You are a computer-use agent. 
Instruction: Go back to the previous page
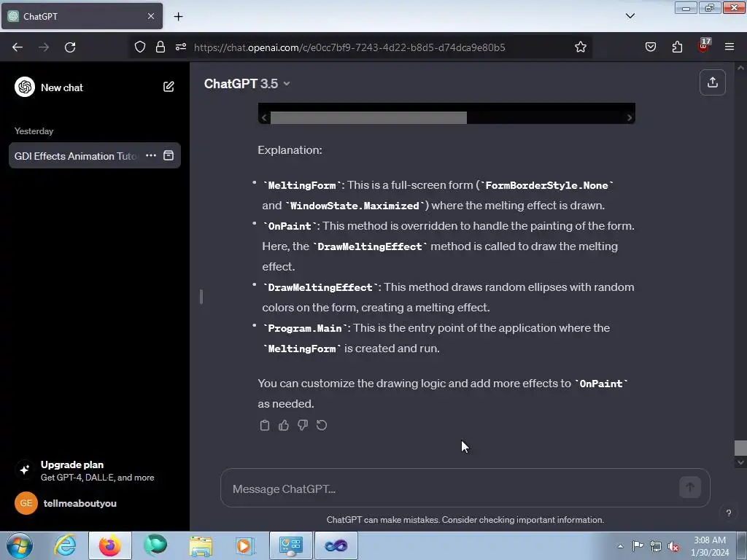point(18,47)
